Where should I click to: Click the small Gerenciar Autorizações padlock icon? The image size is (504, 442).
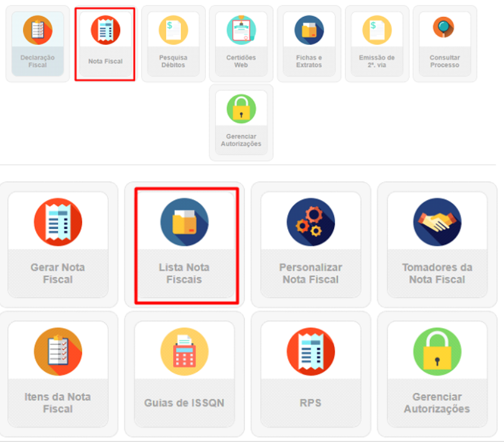(241, 109)
